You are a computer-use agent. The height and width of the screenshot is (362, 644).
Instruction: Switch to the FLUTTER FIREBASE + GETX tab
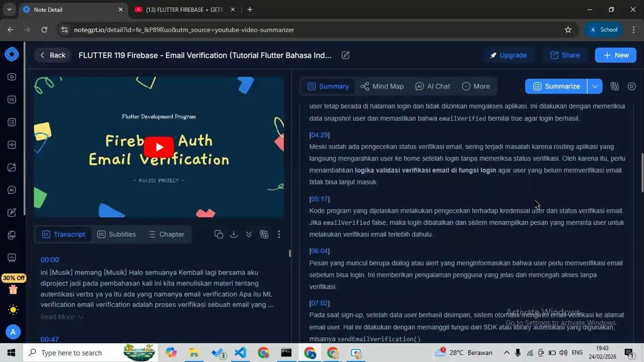pos(185,10)
